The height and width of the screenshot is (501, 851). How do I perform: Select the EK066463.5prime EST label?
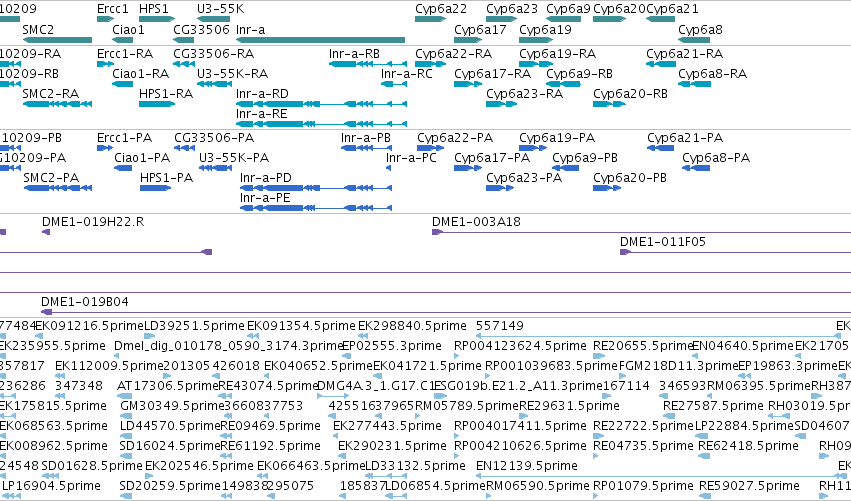pyautogui.click(x=312, y=466)
